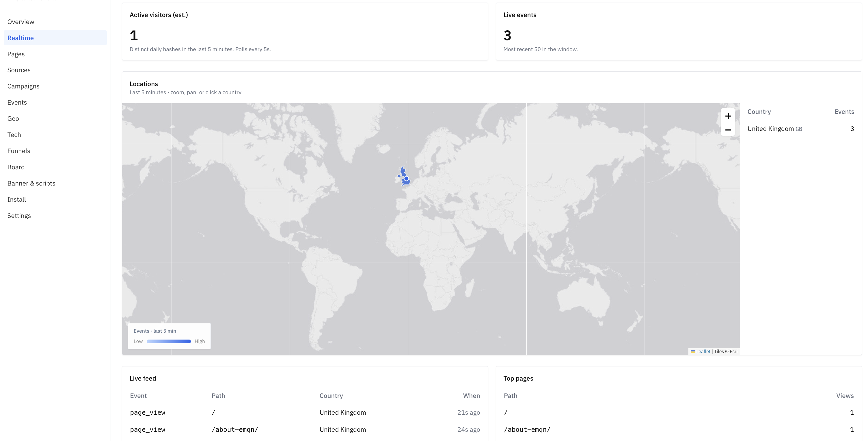Open the Board page

[55, 167]
